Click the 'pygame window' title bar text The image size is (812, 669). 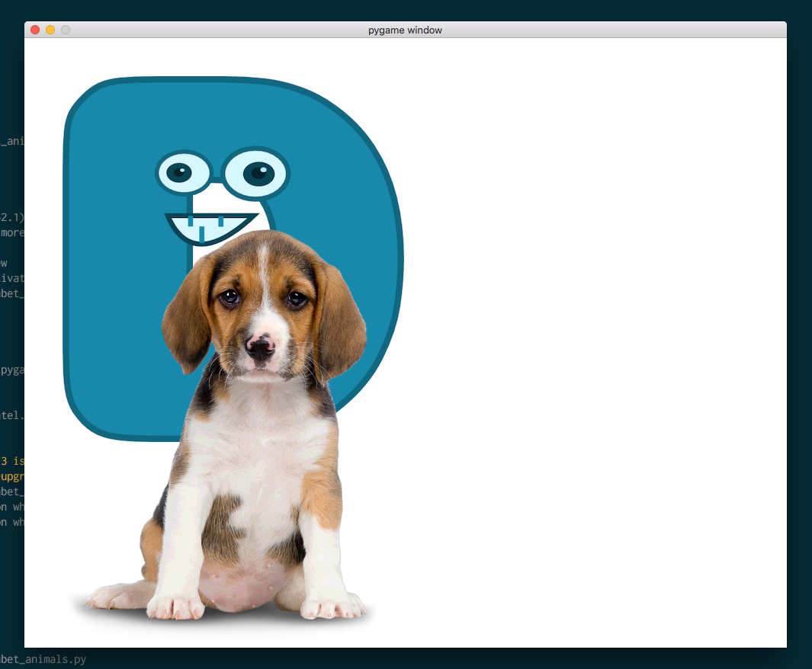coord(405,30)
